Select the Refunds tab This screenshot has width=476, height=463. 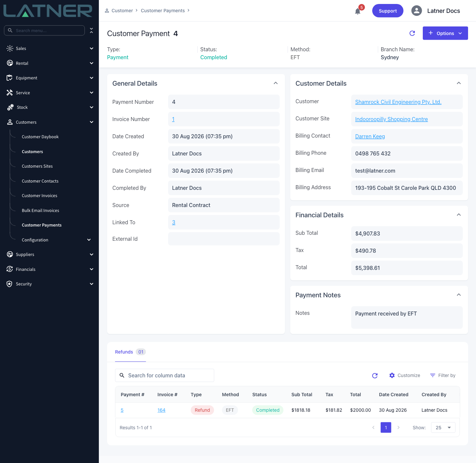click(130, 352)
